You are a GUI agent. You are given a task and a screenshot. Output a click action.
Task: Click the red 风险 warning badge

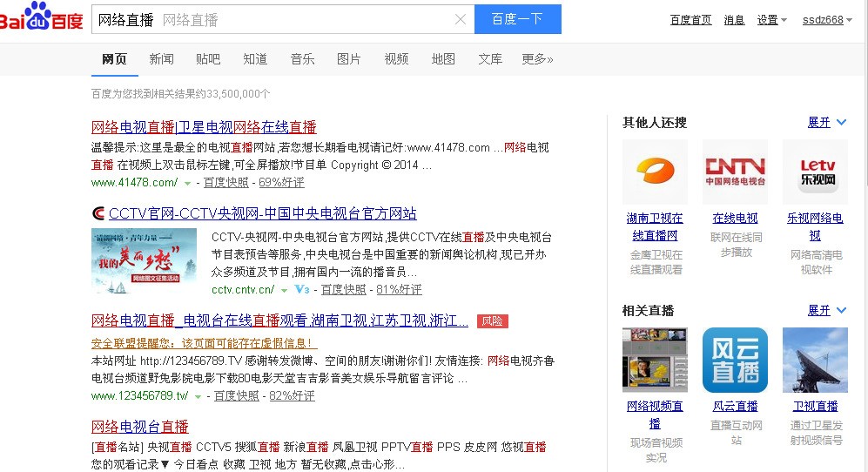(x=492, y=321)
